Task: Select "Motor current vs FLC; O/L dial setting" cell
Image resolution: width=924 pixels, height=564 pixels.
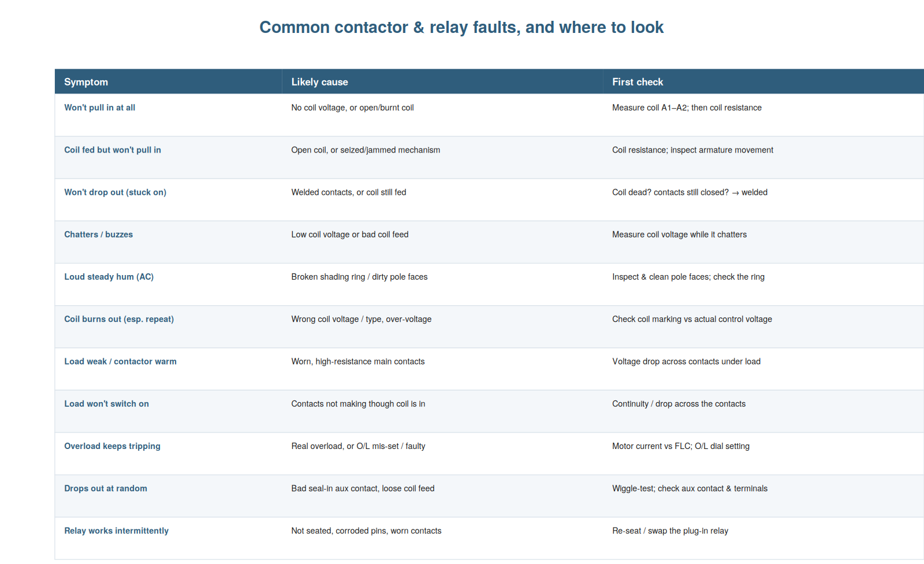Action: point(681,446)
